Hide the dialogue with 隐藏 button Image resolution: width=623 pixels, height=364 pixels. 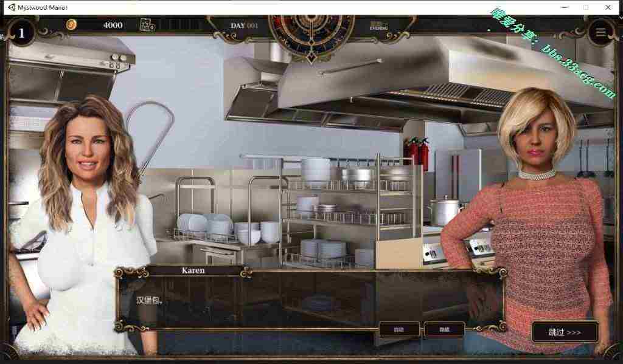point(444,329)
